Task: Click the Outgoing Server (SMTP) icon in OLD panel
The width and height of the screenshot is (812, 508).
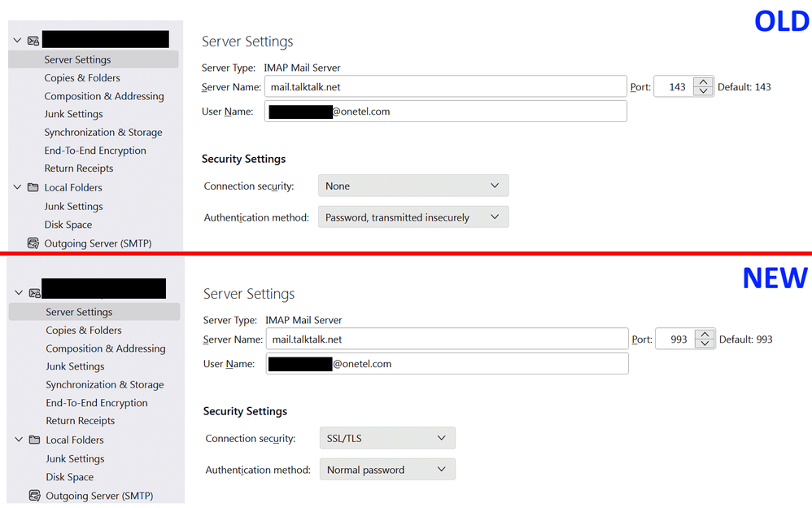Action: coord(33,243)
